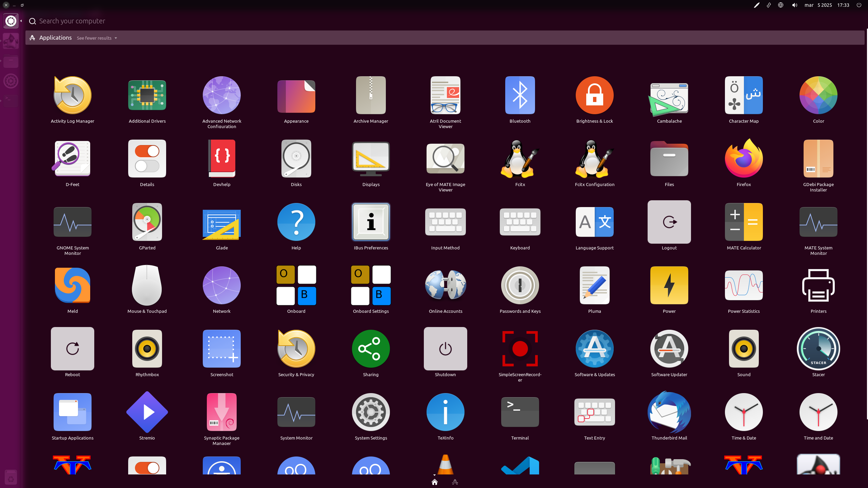Launch Rhythmbox
868x488 pixels.
click(147, 349)
